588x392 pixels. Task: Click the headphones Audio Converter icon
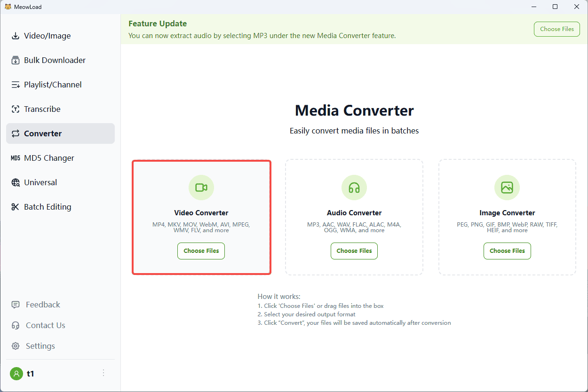tap(354, 188)
